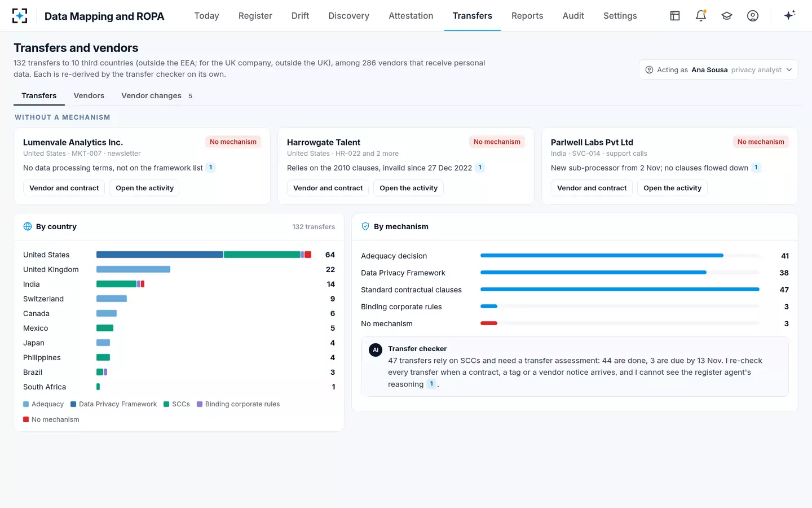Open the user account icon
This screenshot has height=508, width=812.
tap(753, 16)
